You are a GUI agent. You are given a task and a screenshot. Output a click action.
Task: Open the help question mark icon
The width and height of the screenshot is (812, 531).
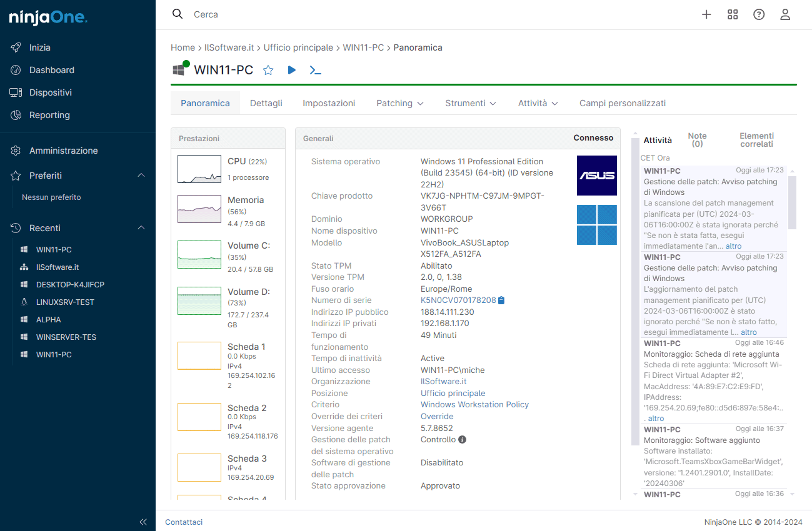point(759,14)
